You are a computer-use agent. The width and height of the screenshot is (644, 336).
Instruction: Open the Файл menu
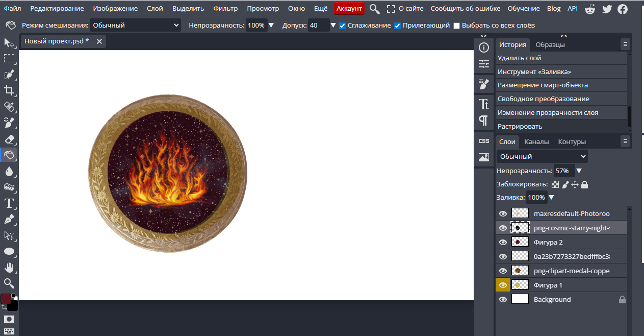[x=12, y=9]
